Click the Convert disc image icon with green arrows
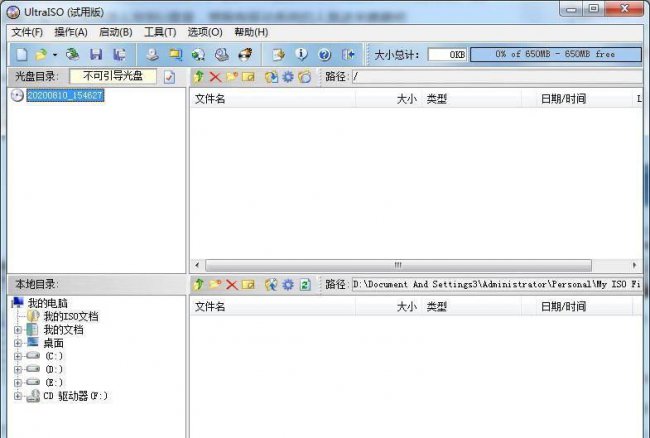Screen dimensions: 650x438 tap(199, 54)
